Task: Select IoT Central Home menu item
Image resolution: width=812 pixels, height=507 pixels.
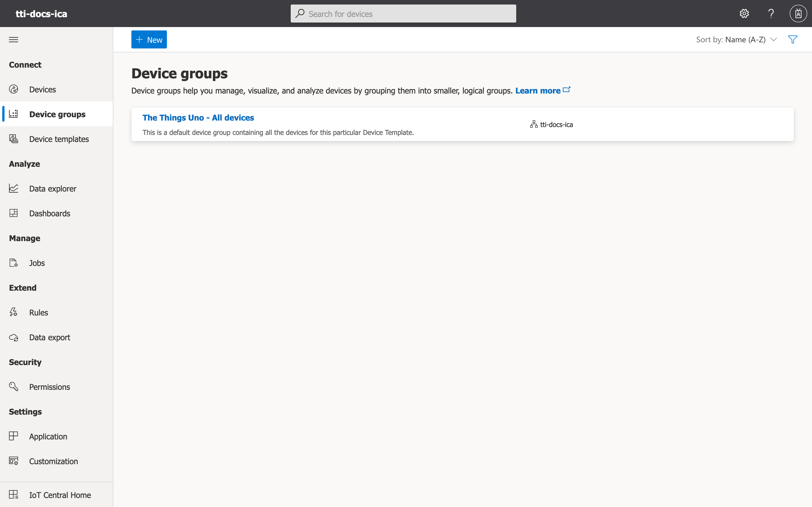Action: [60, 494]
